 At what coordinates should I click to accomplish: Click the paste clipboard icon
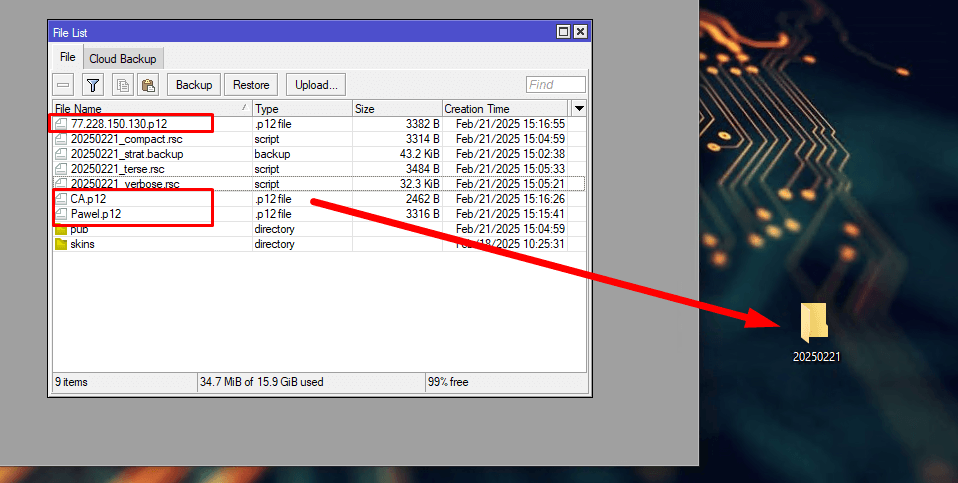148,85
